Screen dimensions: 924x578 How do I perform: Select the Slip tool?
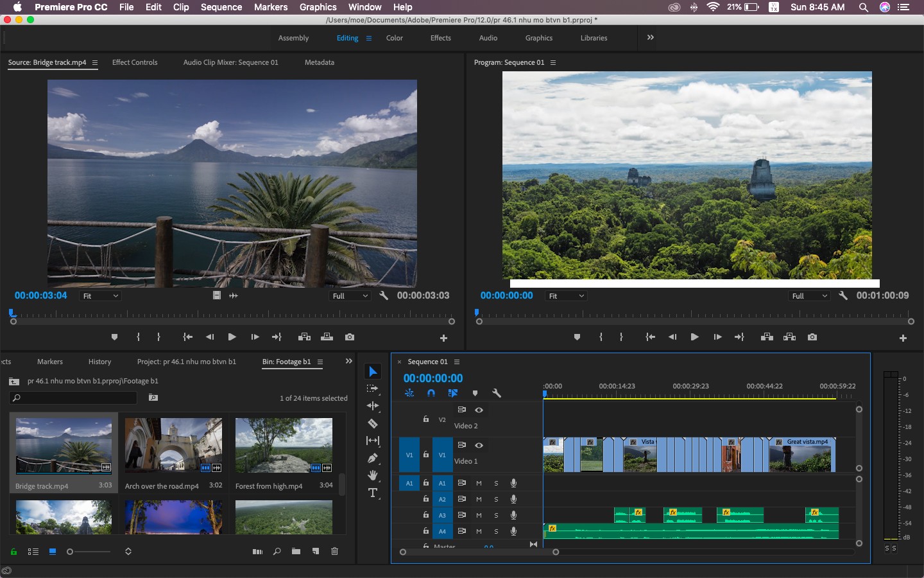(x=373, y=441)
